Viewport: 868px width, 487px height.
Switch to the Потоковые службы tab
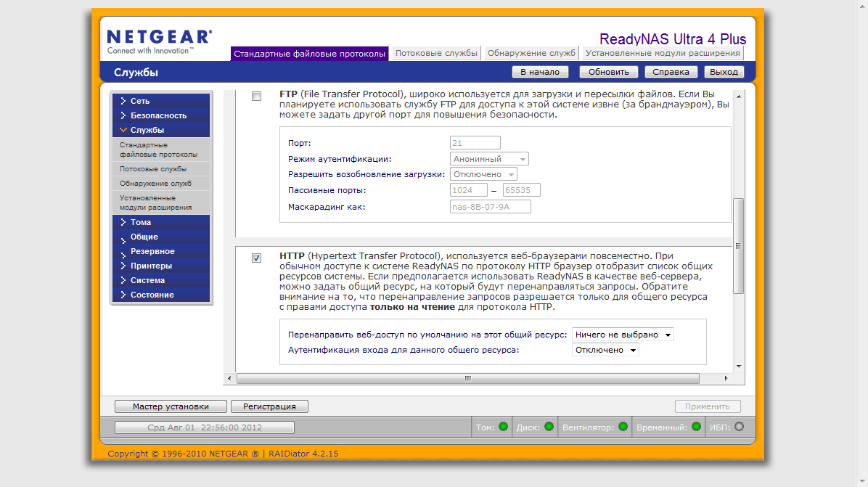point(436,53)
